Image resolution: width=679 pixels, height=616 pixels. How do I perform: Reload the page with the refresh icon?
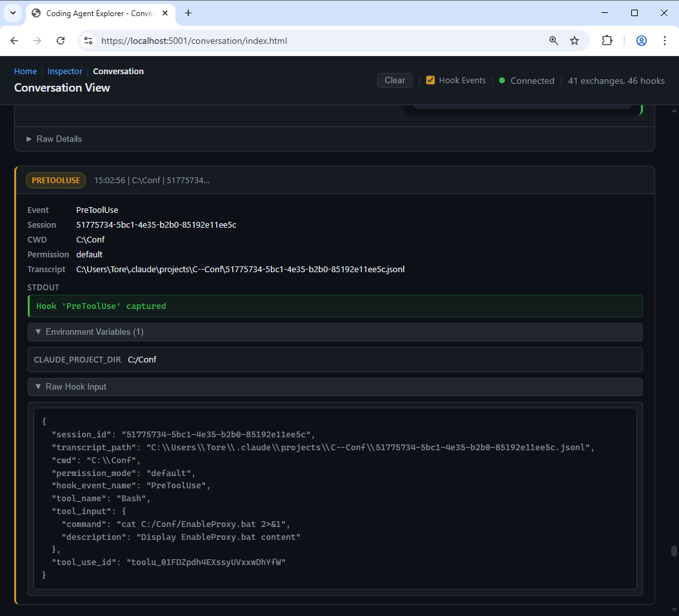click(61, 40)
